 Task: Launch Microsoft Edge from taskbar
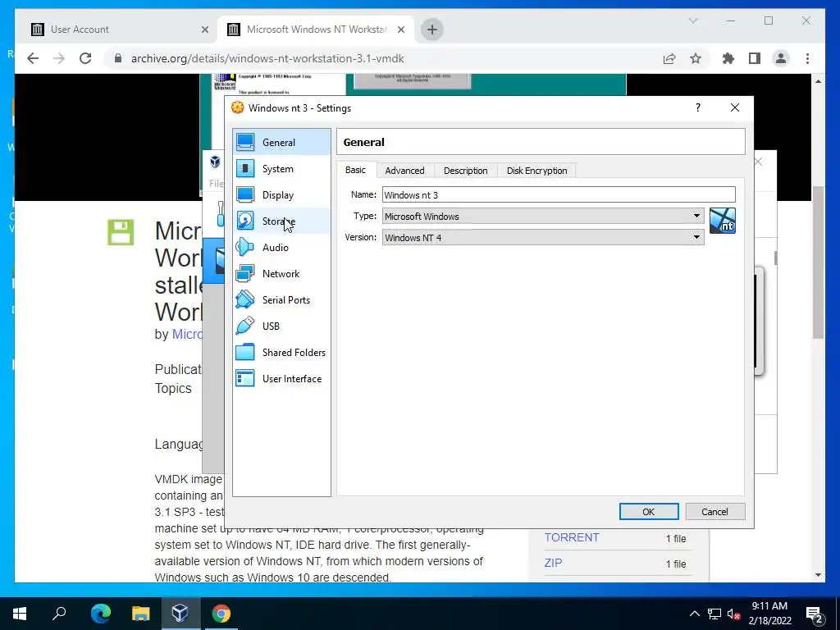click(100, 614)
